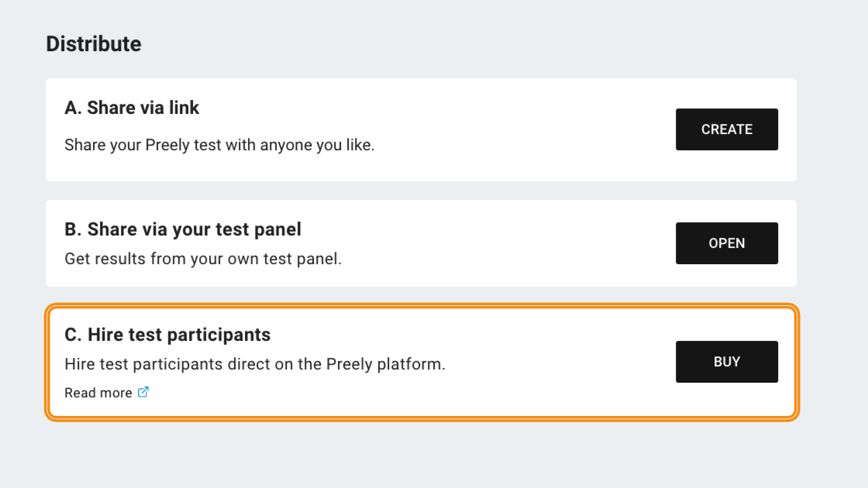Click the word 'Preely' in Share via link description
Screen dimensions: 868x488
click(x=167, y=145)
